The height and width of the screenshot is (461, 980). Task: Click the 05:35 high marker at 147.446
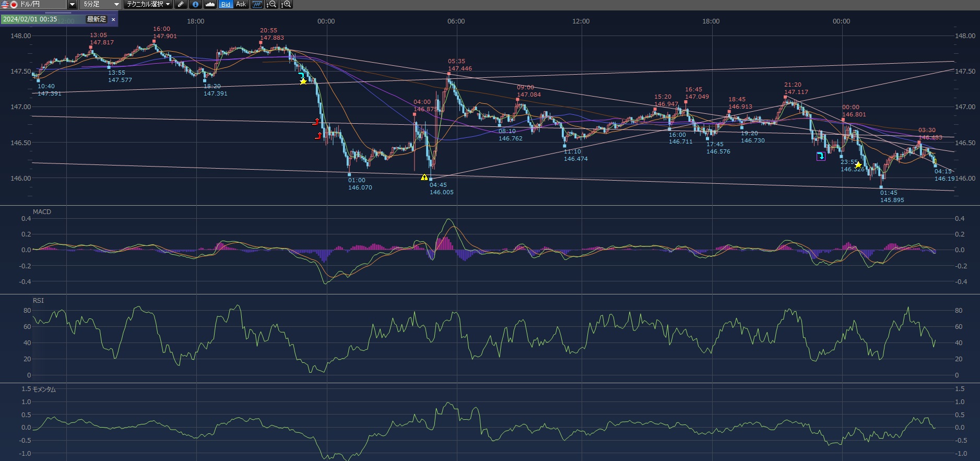[x=448, y=74]
